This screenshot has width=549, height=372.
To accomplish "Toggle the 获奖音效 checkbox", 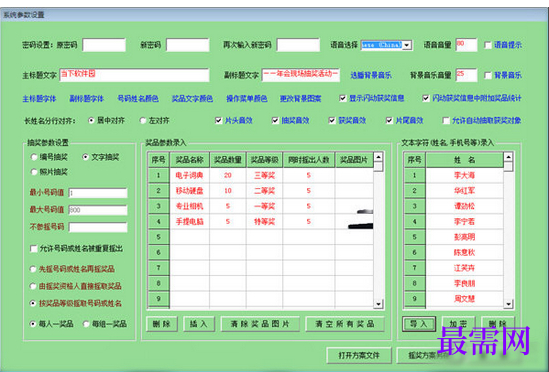I will click(x=332, y=120).
